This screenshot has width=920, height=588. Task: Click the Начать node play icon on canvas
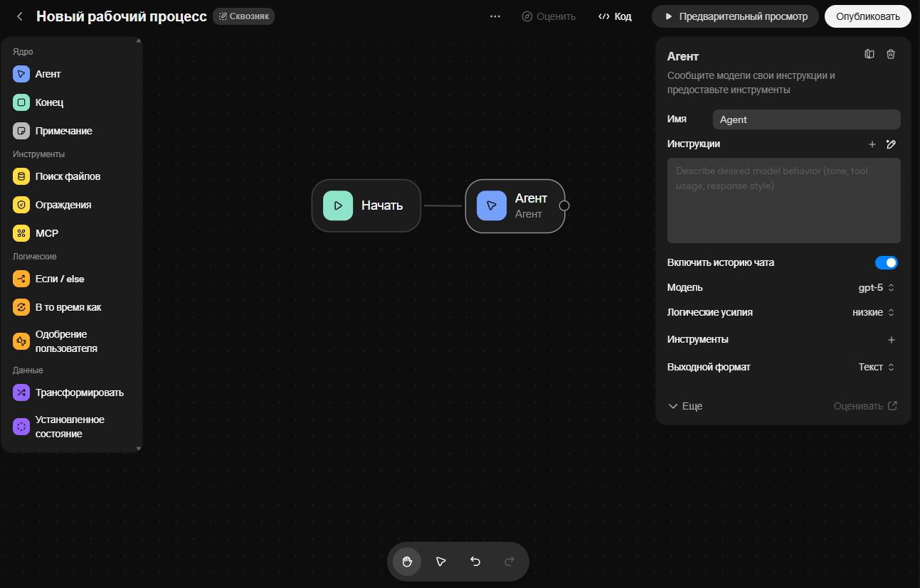338,205
